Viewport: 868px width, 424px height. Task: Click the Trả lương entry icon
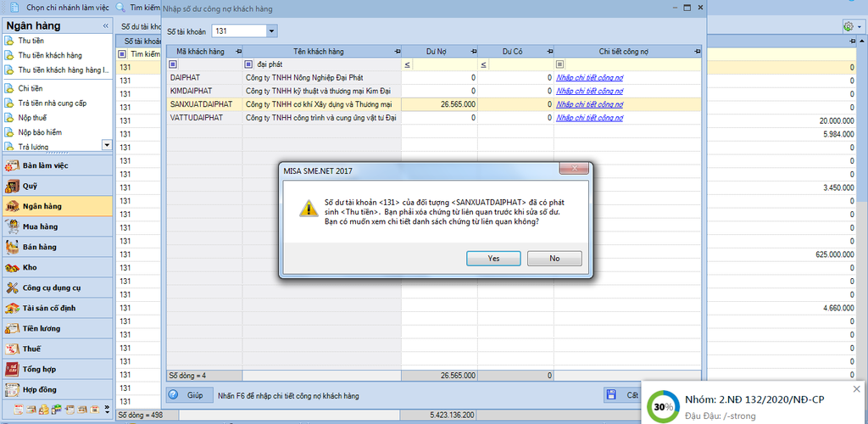click(x=8, y=147)
